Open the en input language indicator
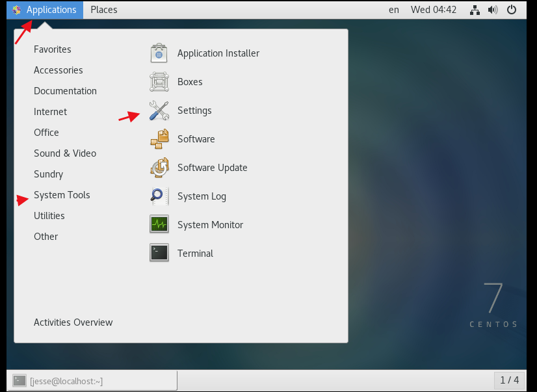The width and height of the screenshot is (537, 392). tap(394, 10)
